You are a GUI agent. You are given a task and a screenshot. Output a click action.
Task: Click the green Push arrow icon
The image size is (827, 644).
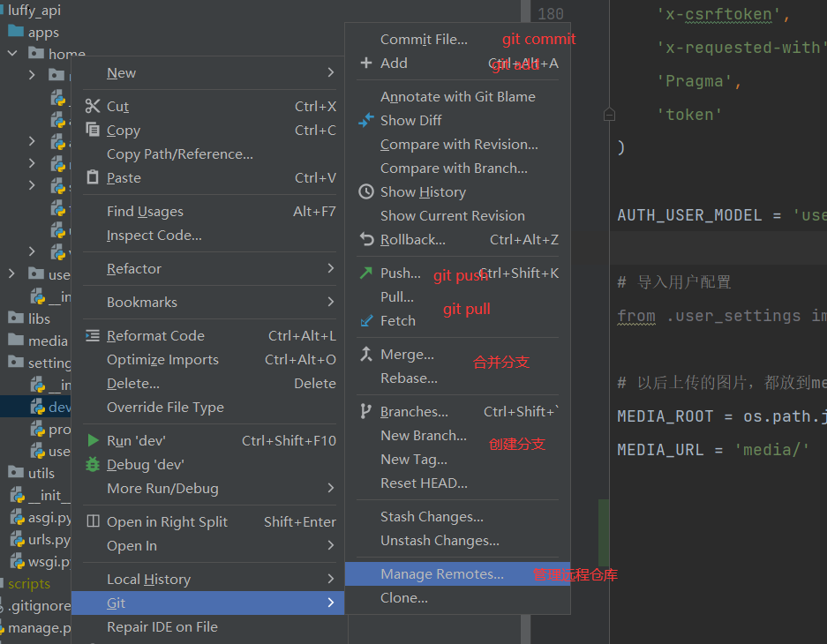366,273
